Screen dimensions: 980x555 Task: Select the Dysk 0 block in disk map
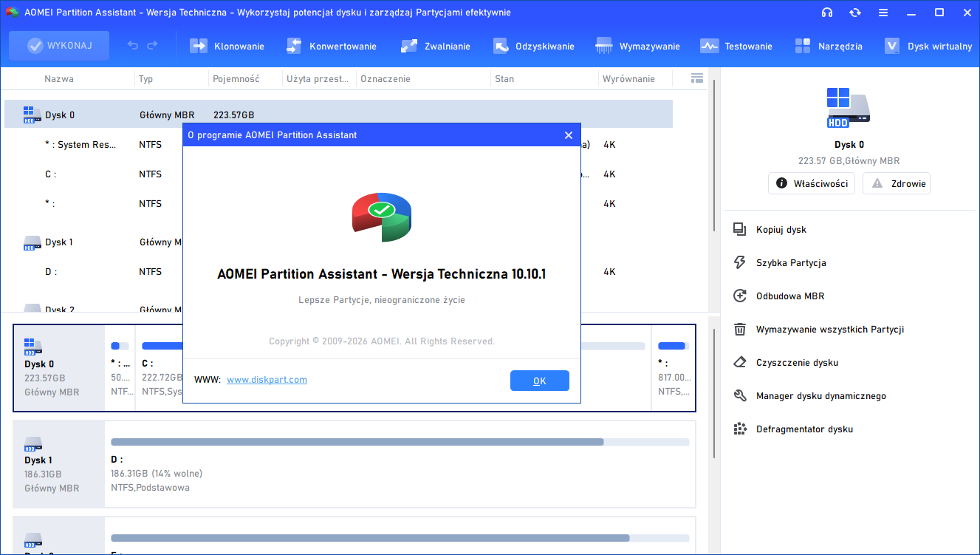[x=59, y=368]
